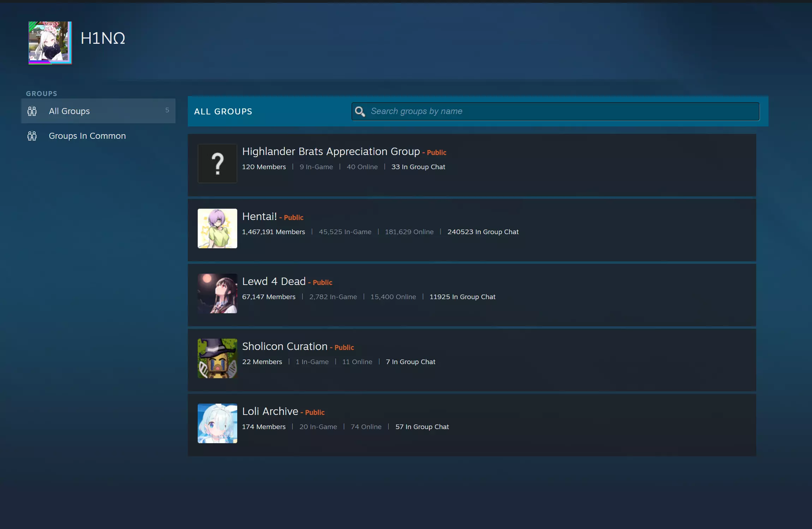Screen dimensions: 812x529
Task: Open the Loli Archive group avatar
Action: pyautogui.click(x=217, y=423)
